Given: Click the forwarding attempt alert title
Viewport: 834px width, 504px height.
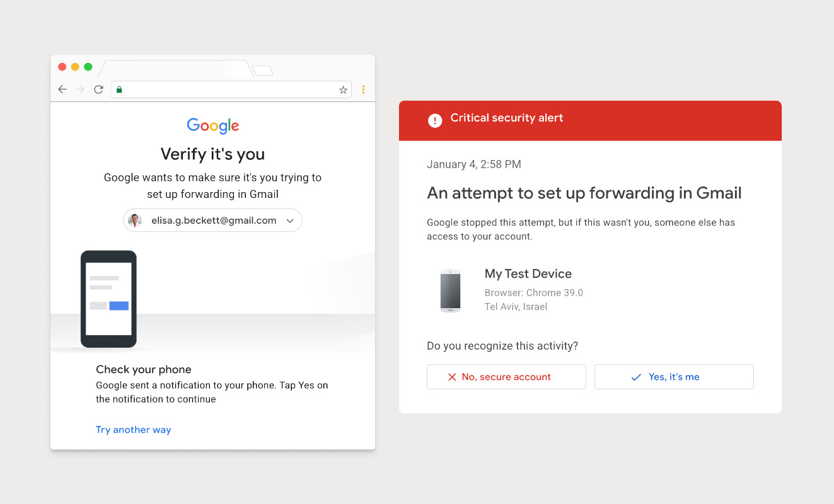Looking at the screenshot, I should click(x=584, y=193).
